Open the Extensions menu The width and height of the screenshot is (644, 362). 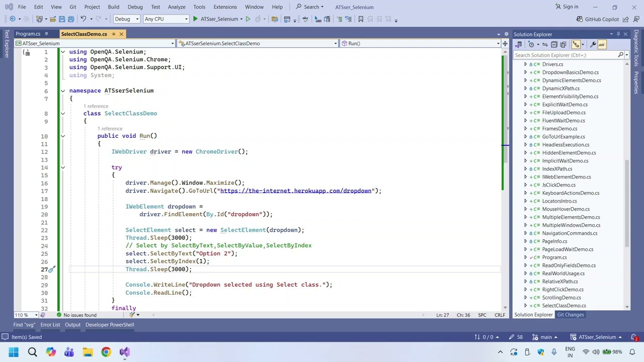click(225, 7)
